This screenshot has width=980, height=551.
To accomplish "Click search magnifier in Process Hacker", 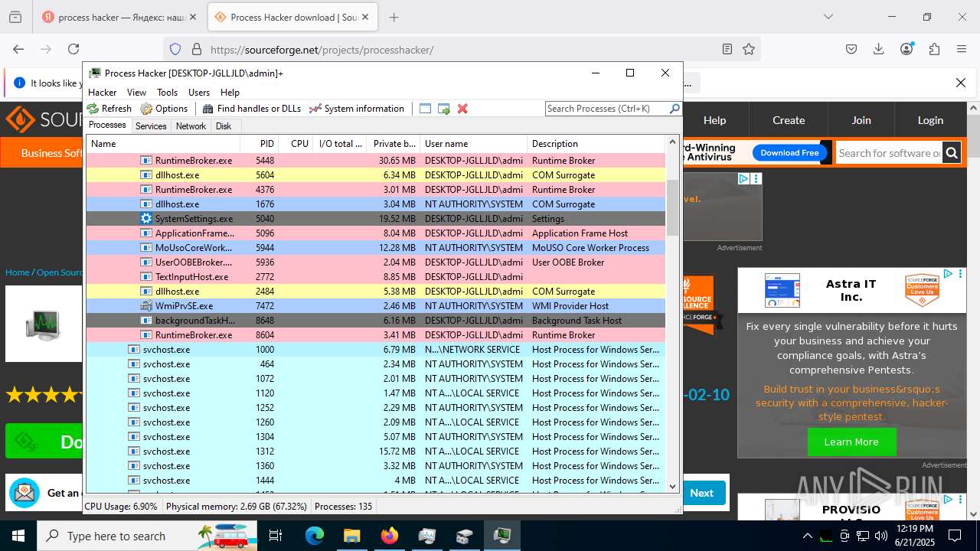I will [675, 109].
